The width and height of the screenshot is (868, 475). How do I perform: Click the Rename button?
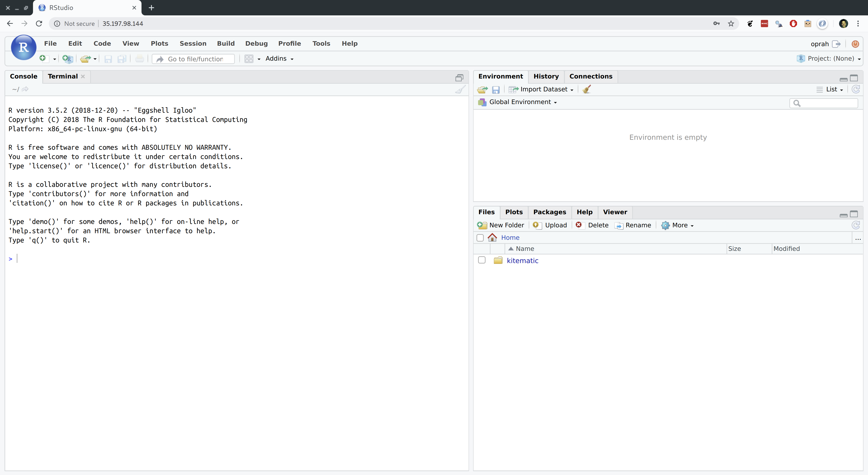click(633, 225)
